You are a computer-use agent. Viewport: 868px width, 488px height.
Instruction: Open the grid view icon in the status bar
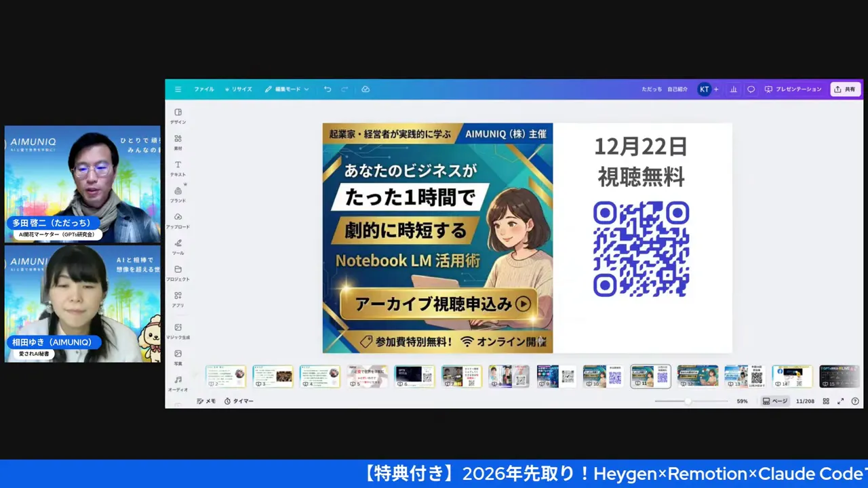(826, 401)
